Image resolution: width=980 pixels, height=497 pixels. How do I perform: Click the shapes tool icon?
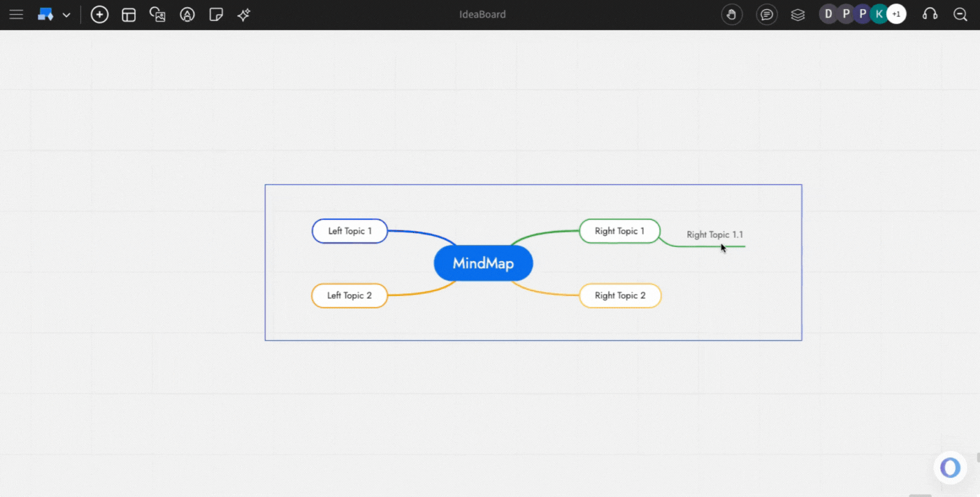[45, 15]
